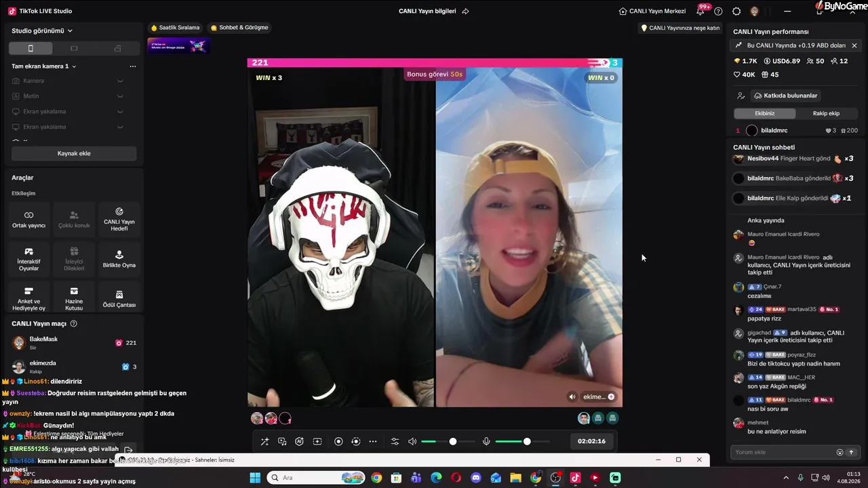868x488 pixels.
Task: Click the Kaynak ekle button
Action: click(74, 153)
